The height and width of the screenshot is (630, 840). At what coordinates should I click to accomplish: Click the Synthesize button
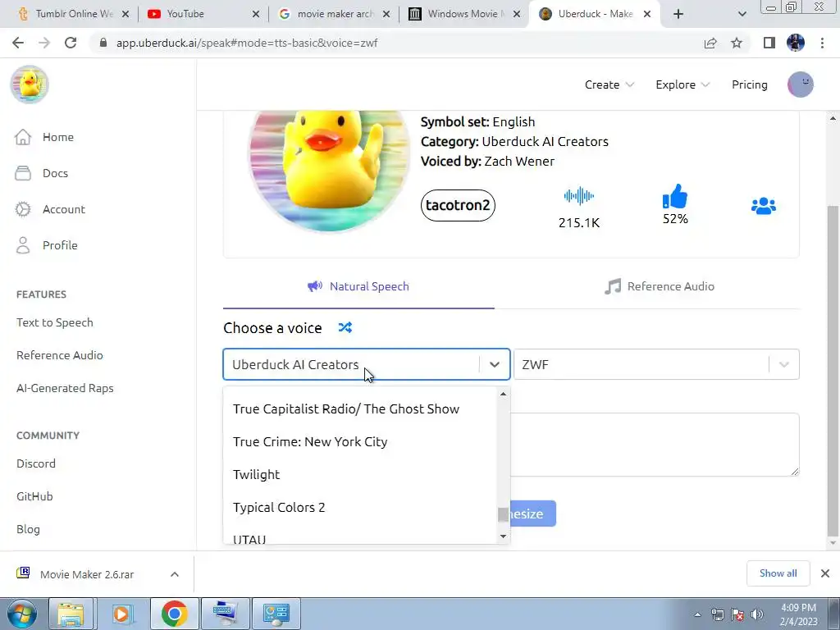click(532, 514)
